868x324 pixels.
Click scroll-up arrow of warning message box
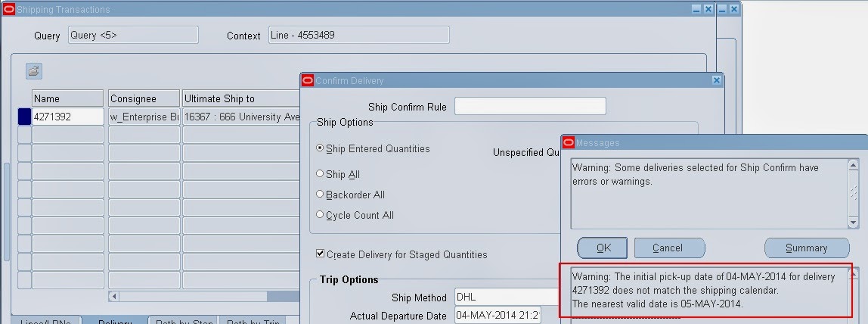853,166
